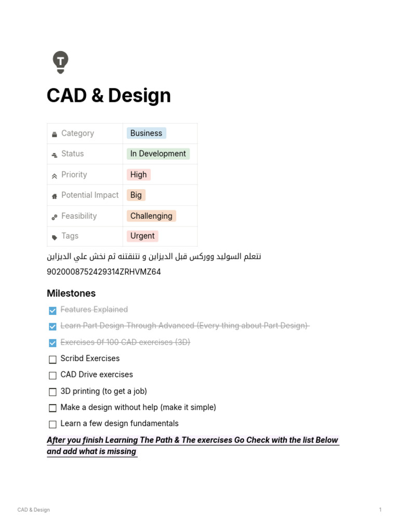Open the Business category dropdown

146,133
